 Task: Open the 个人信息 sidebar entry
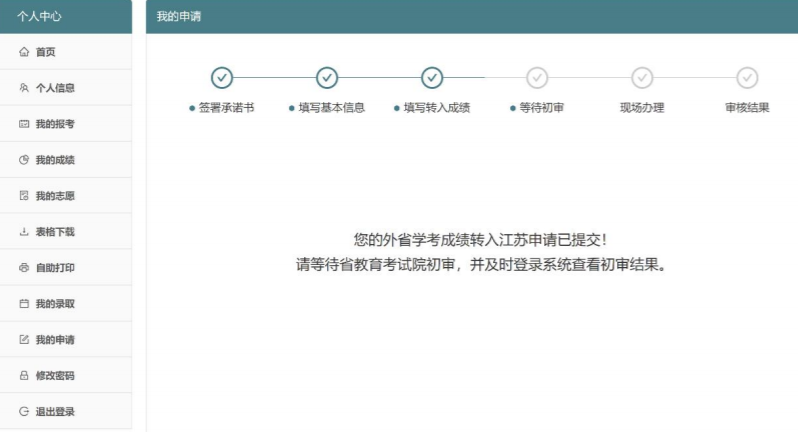[55, 88]
